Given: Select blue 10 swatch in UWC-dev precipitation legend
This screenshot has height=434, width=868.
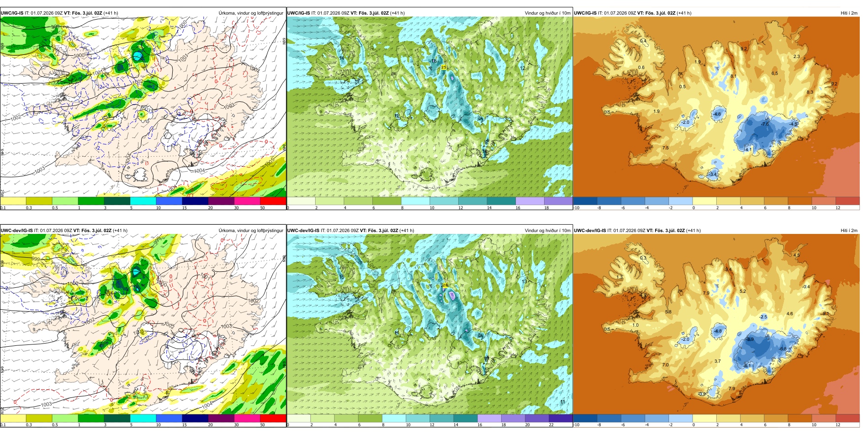Looking at the screenshot, I should pos(169,418).
